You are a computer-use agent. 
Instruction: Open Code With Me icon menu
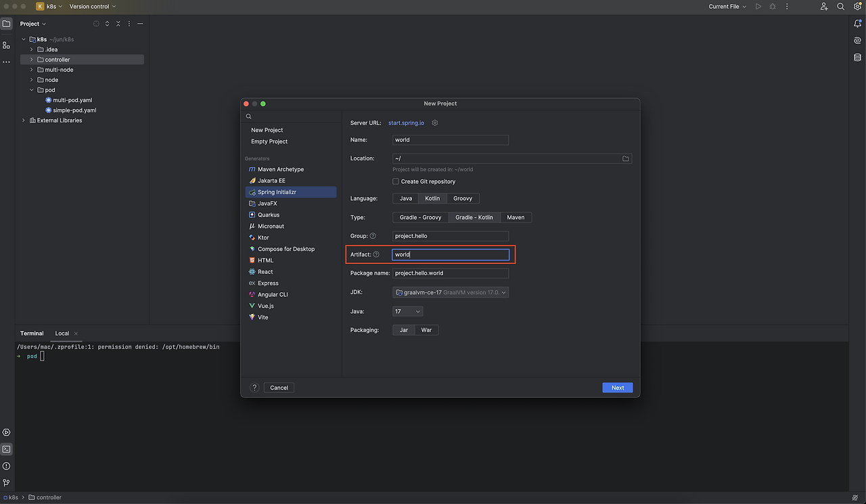tap(824, 6)
